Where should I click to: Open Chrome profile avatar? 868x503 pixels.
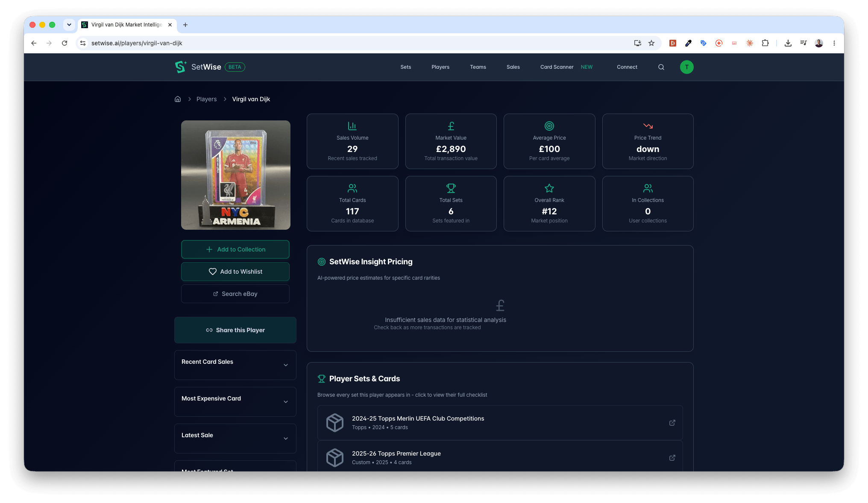tap(819, 43)
